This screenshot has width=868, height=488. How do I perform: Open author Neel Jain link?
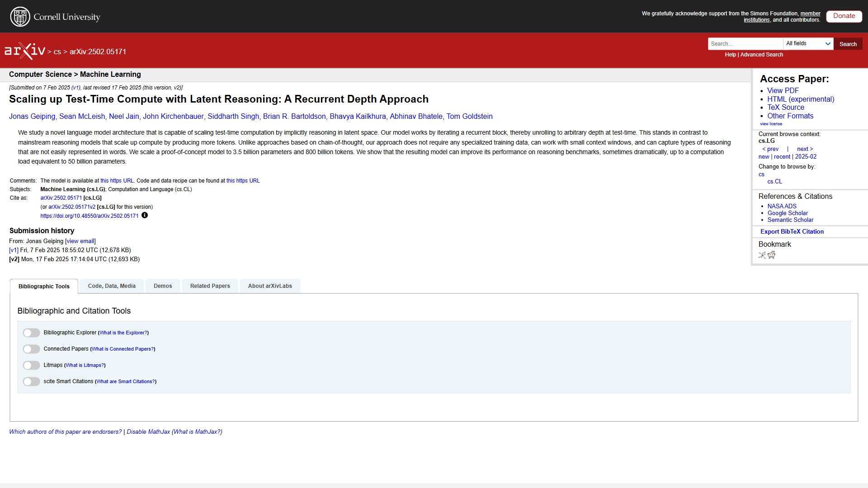[124, 116]
